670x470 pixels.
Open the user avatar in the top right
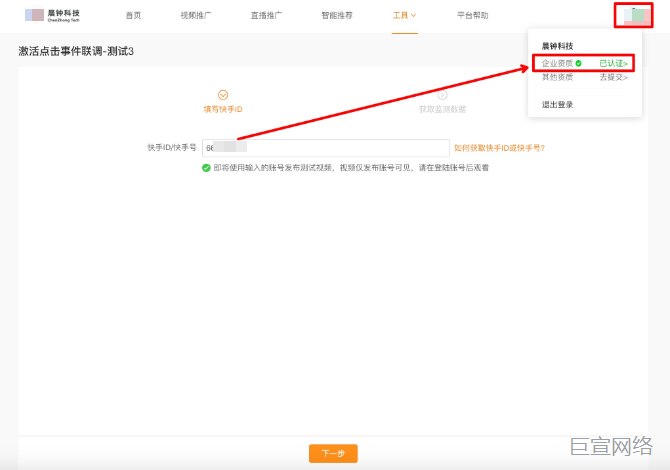coord(634,16)
